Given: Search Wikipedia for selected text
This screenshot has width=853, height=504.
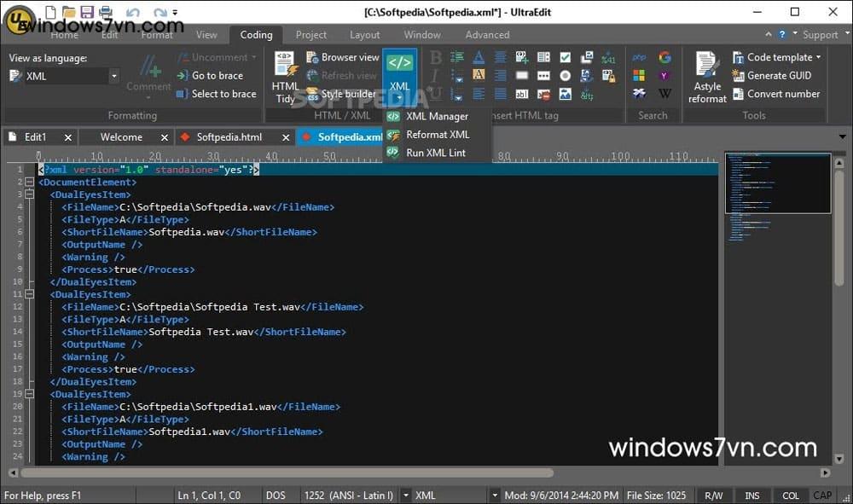Looking at the screenshot, I should click(x=664, y=94).
